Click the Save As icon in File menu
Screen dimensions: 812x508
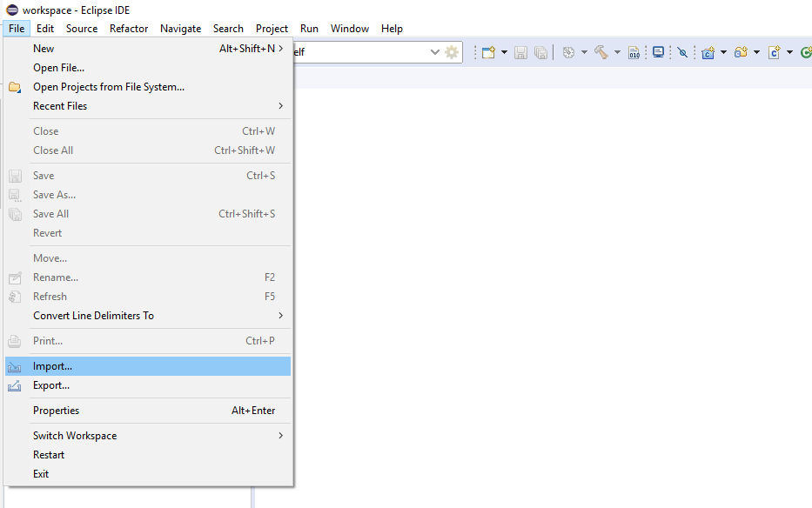coord(15,195)
